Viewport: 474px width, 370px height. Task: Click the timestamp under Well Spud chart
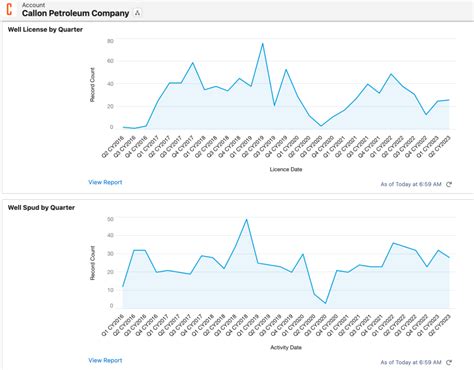tap(411, 362)
